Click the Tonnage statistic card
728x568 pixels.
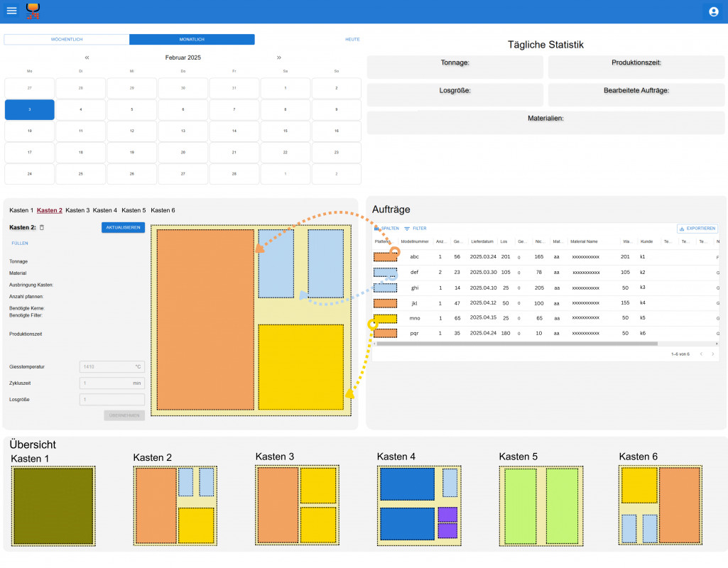[455, 67]
